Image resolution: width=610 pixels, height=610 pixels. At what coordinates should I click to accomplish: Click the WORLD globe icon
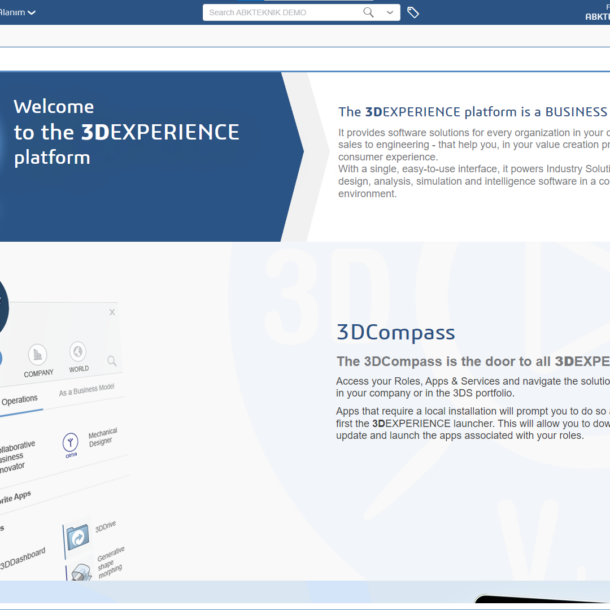pyautogui.click(x=77, y=351)
